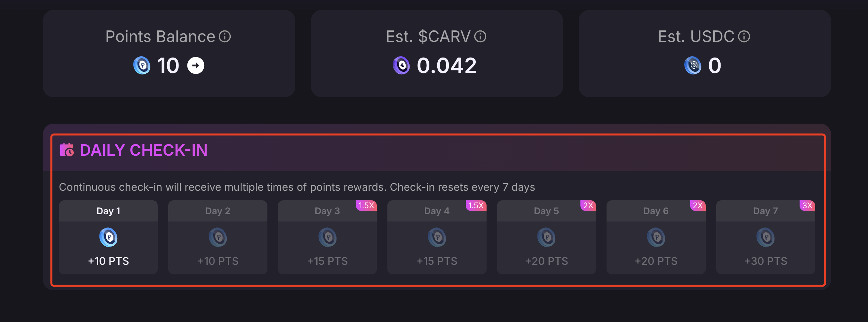Image resolution: width=868 pixels, height=322 pixels.
Task: Open points details via the arrow button
Action: point(196,65)
